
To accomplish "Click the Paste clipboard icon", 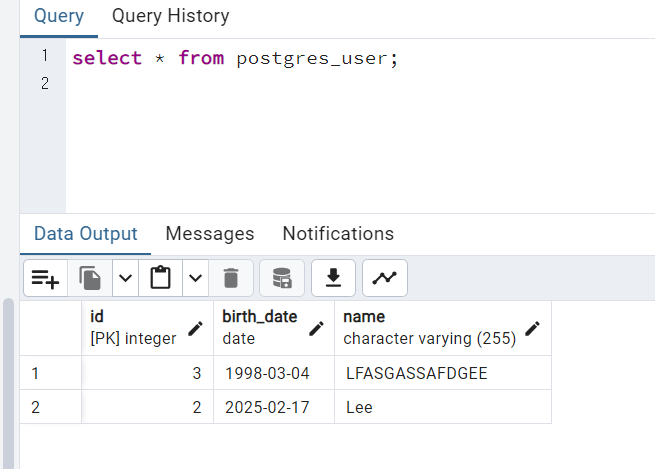I will (160, 278).
